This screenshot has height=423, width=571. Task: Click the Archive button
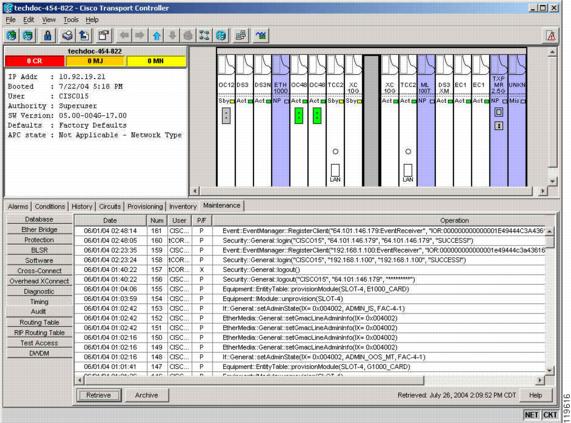coord(146,395)
